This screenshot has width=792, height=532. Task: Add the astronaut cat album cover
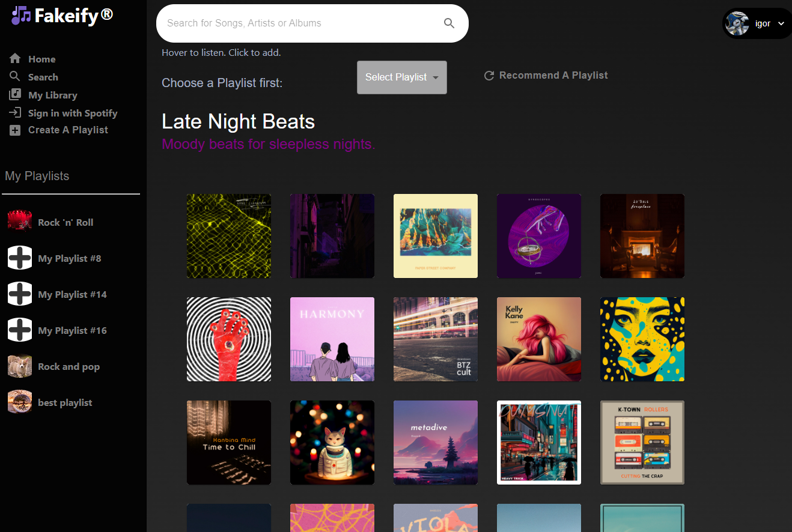(332, 443)
